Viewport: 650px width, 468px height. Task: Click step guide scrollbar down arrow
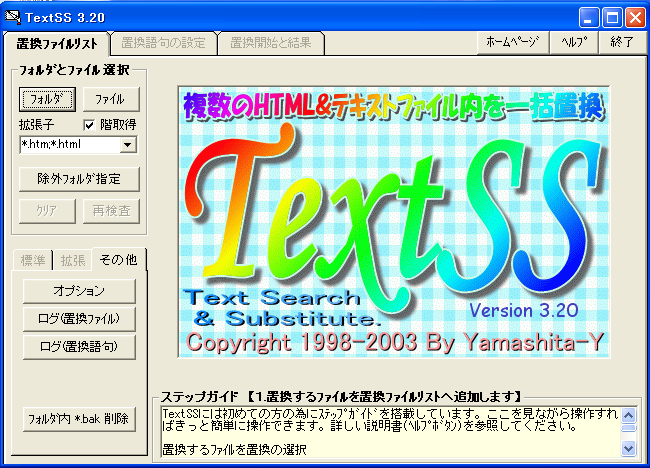pos(629,449)
